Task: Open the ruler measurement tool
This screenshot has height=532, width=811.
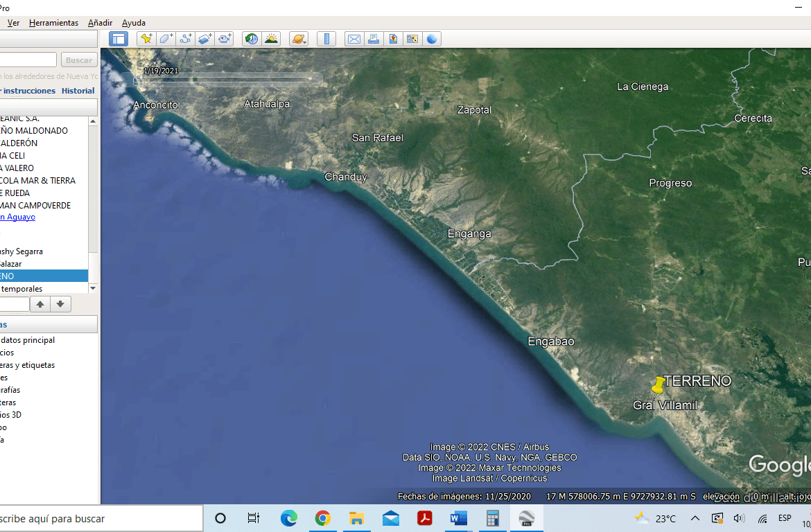Action: pyautogui.click(x=326, y=39)
